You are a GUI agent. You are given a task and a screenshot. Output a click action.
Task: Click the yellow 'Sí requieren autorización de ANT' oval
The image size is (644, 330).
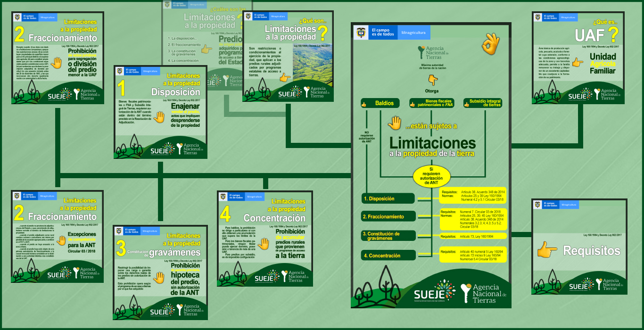coord(431,175)
